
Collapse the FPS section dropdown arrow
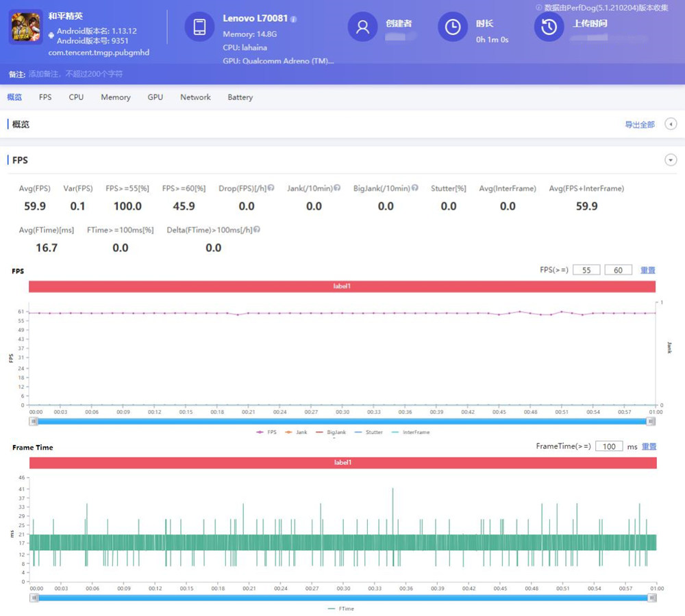coord(671,159)
